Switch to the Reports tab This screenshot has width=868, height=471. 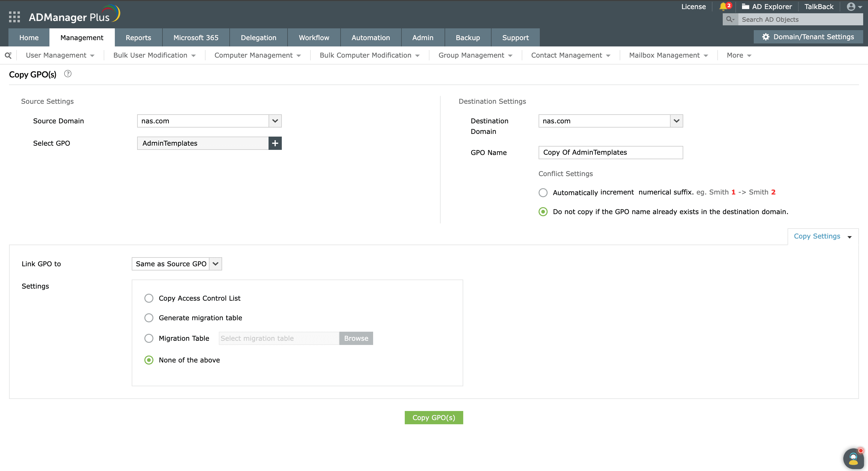[138, 37]
